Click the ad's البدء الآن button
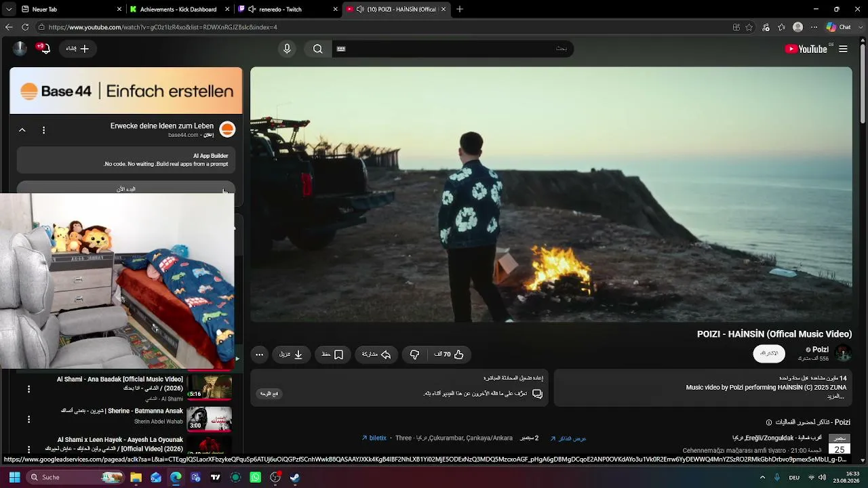 (x=126, y=189)
